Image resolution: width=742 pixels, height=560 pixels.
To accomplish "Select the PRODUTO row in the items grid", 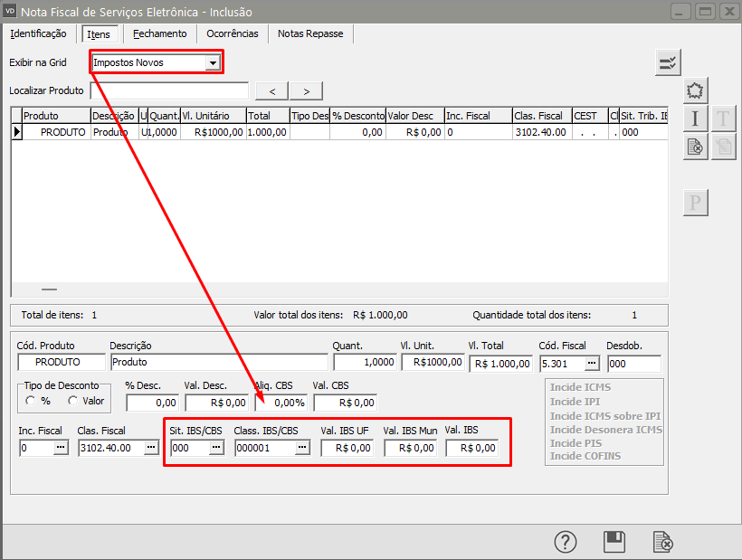I will 63,132.
